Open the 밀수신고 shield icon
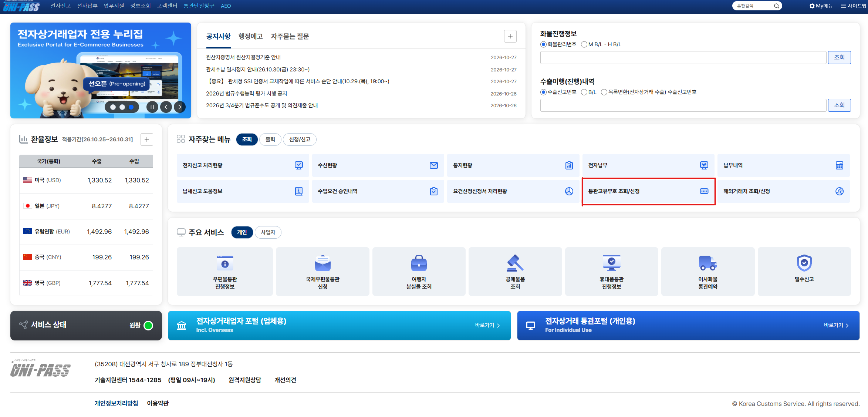868x417 pixels. (804, 263)
